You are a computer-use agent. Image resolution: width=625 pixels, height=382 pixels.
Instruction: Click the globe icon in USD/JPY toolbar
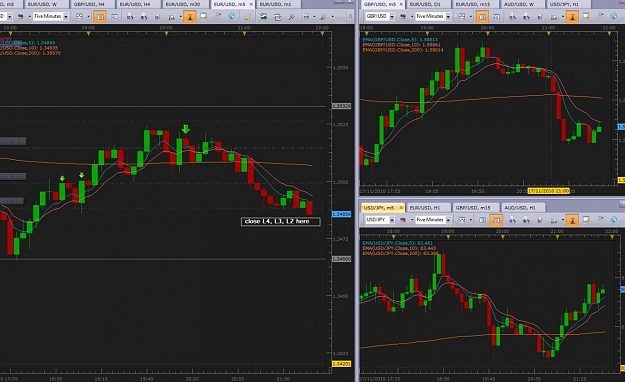coord(614,220)
